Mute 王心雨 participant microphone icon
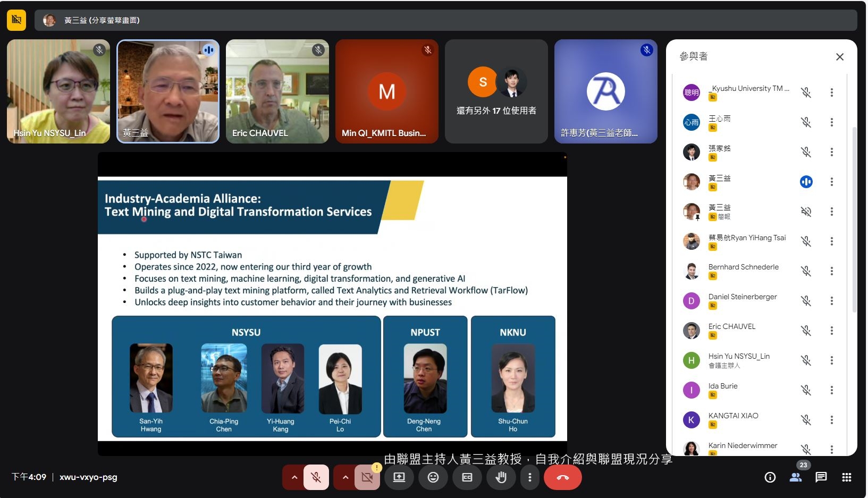 point(806,122)
